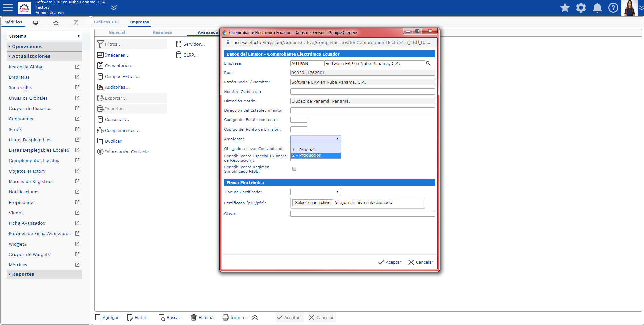The image size is (644, 325).
Task: Open notifications bell
Action: pos(597,8)
